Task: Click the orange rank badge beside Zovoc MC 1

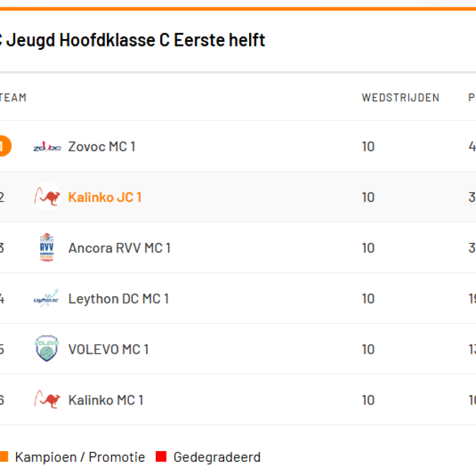Action: pyautogui.click(x=4, y=146)
